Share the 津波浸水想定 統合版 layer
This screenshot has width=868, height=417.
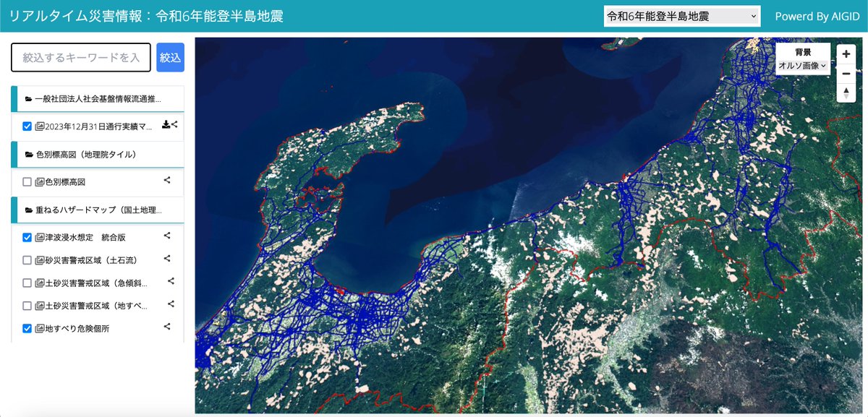167,236
